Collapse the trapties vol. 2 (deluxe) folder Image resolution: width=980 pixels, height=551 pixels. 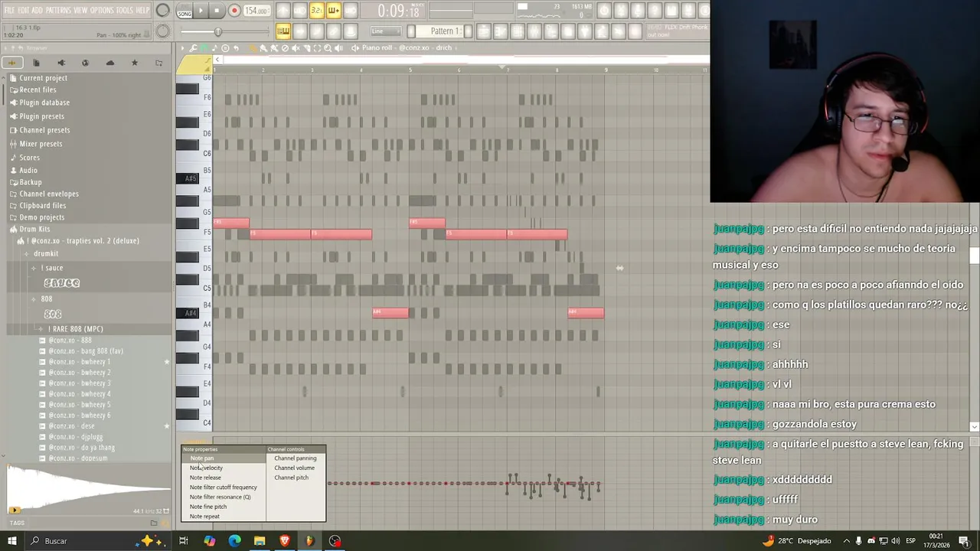coord(84,241)
